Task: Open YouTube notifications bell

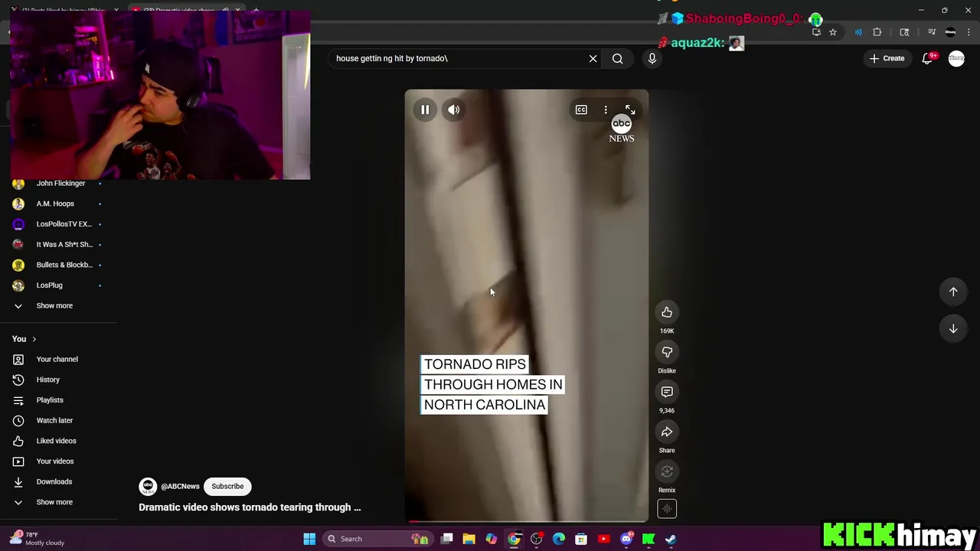Action: pos(927,58)
